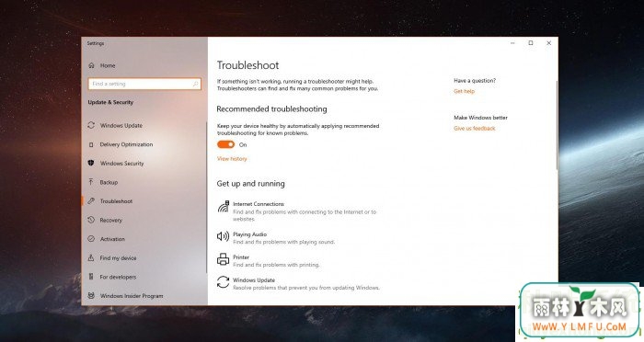Select Printer troubleshooter title
The height and width of the screenshot is (342, 644).
pos(241,257)
